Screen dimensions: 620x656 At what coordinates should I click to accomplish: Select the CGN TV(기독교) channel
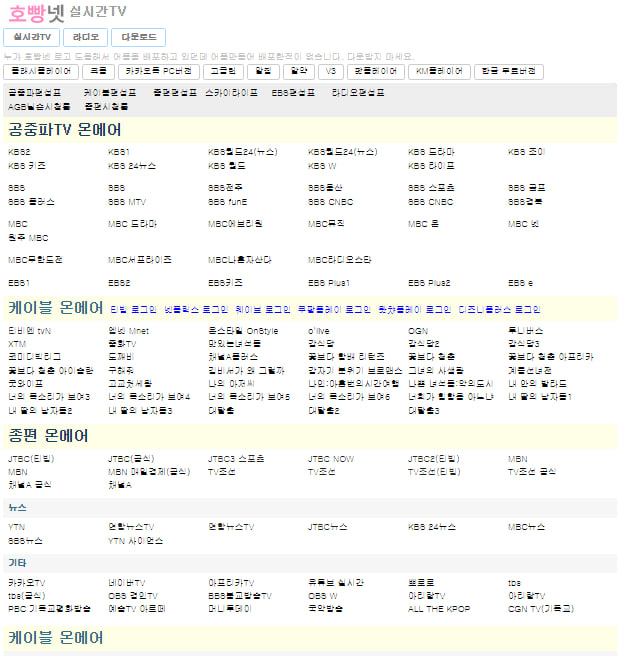(x=541, y=609)
